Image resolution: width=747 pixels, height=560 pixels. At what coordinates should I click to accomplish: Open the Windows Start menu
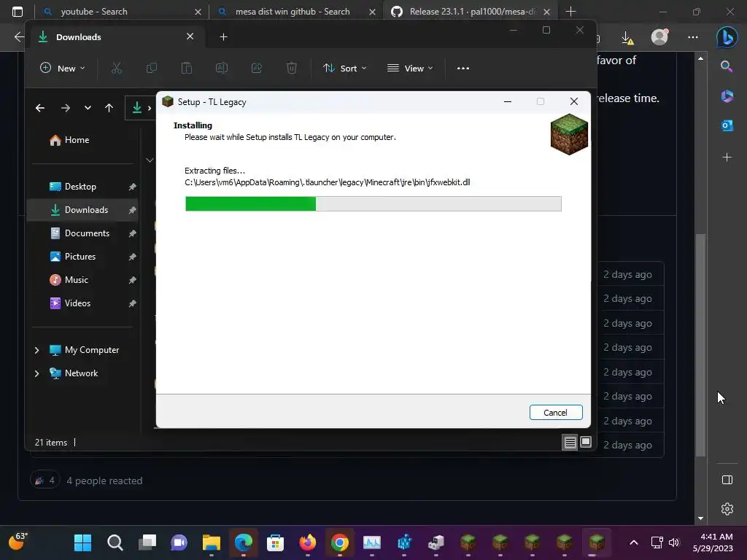coord(82,542)
